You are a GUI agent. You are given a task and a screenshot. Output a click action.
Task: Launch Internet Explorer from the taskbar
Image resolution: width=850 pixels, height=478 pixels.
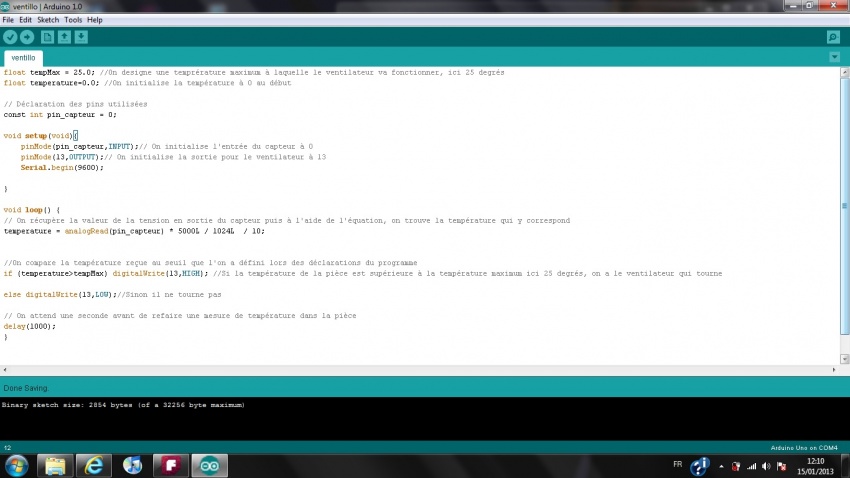point(93,466)
